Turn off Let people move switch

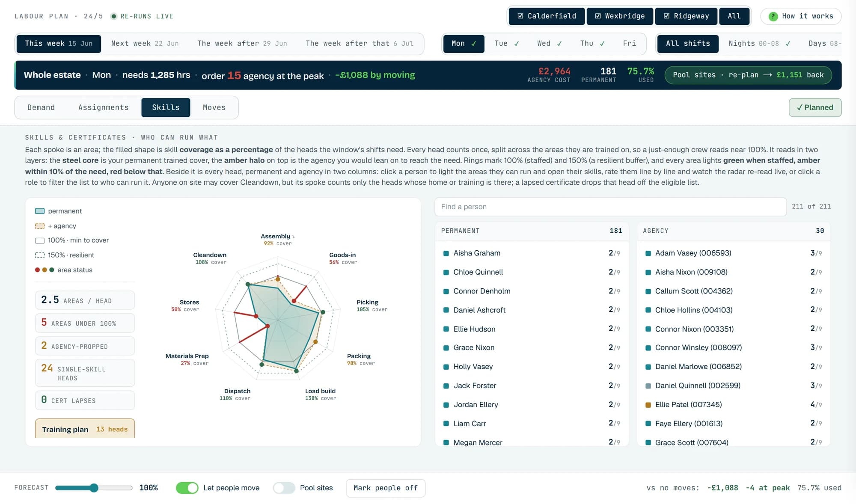(x=187, y=488)
